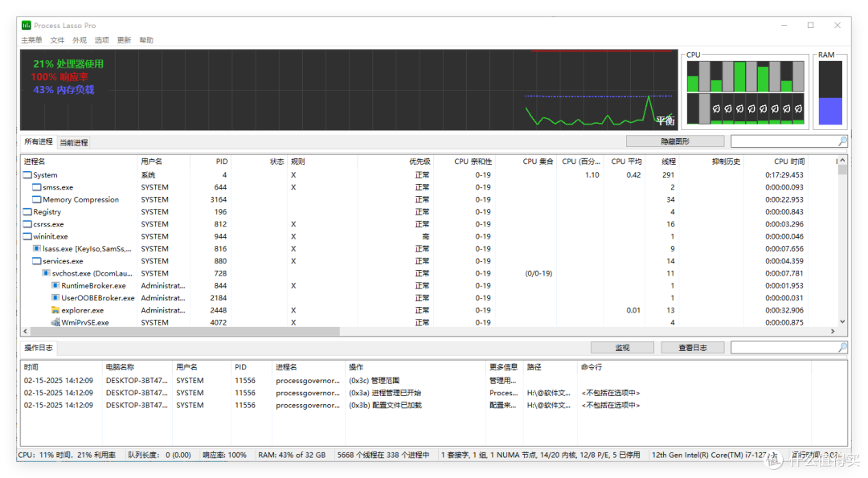Switch to the 当前进程 tab

tap(74, 143)
